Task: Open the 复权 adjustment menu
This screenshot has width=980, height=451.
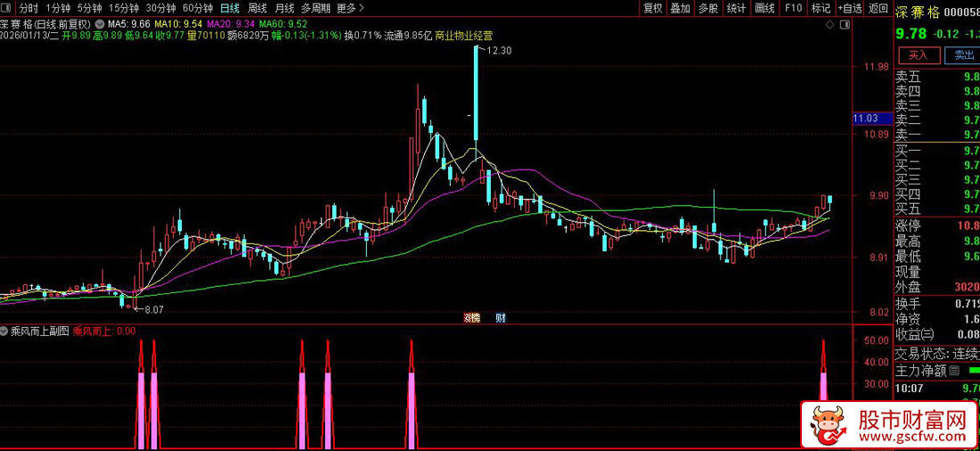Action: click(652, 8)
